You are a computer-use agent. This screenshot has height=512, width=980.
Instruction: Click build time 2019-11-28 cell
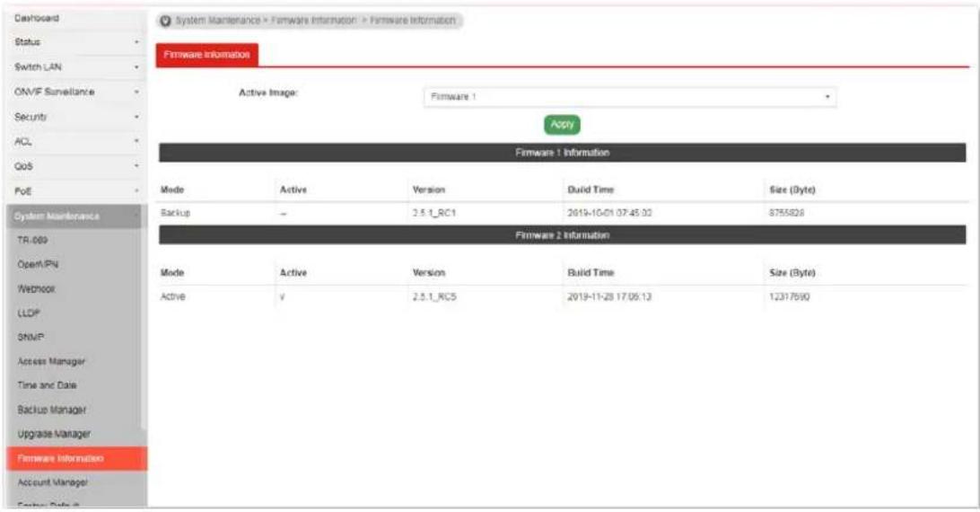pos(609,296)
